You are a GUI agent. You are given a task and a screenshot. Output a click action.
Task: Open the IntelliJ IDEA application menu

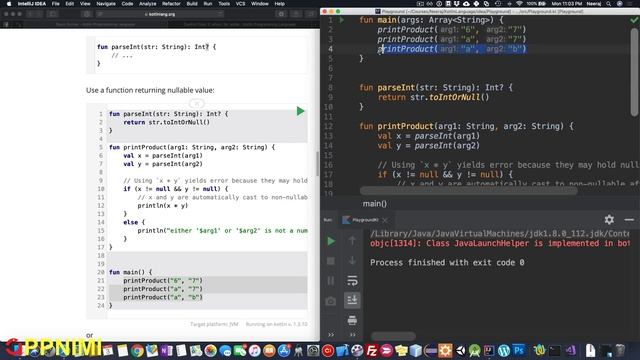click(32, 4)
